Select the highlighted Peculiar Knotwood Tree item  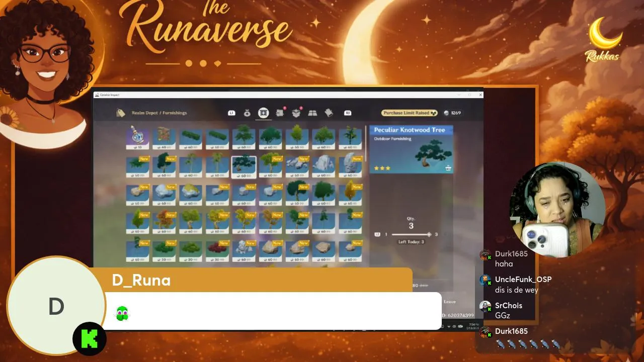244,167
